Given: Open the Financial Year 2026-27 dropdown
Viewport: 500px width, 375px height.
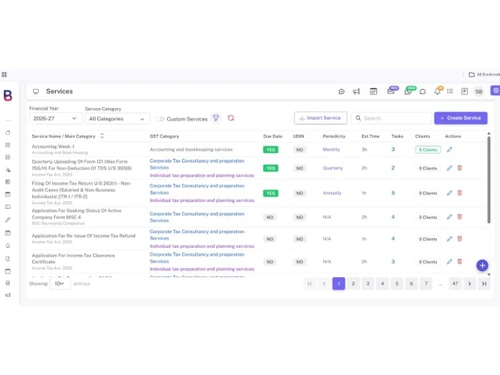Looking at the screenshot, I should point(55,119).
